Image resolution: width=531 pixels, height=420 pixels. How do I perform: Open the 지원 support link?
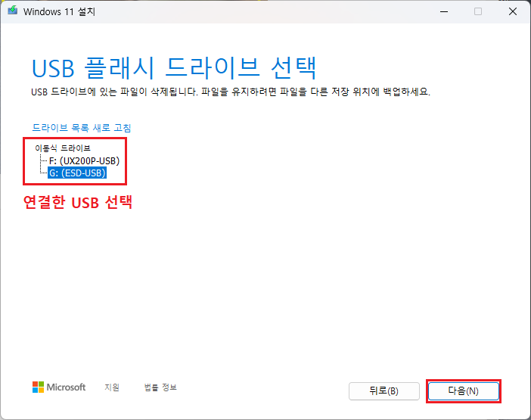click(112, 387)
